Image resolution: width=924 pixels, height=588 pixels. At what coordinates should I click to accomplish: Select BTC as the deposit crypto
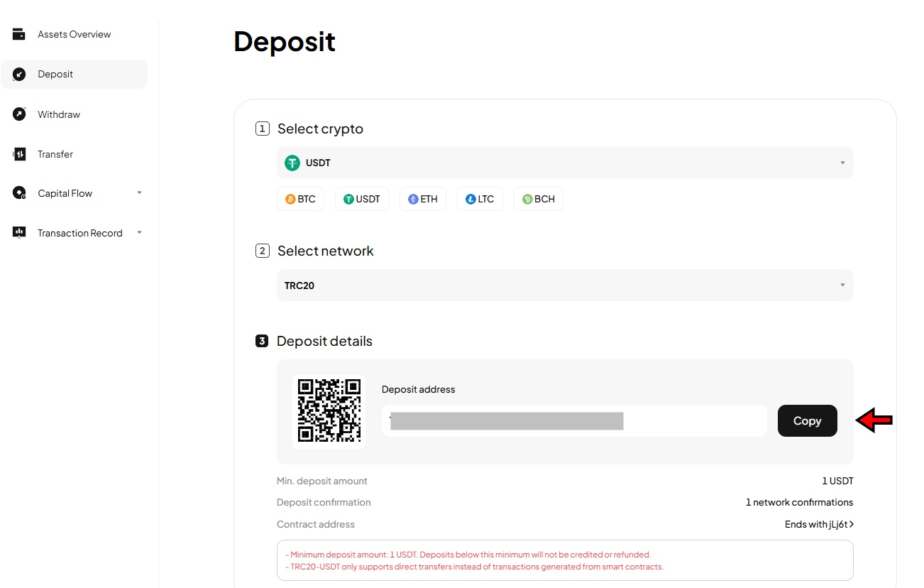click(300, 199)
